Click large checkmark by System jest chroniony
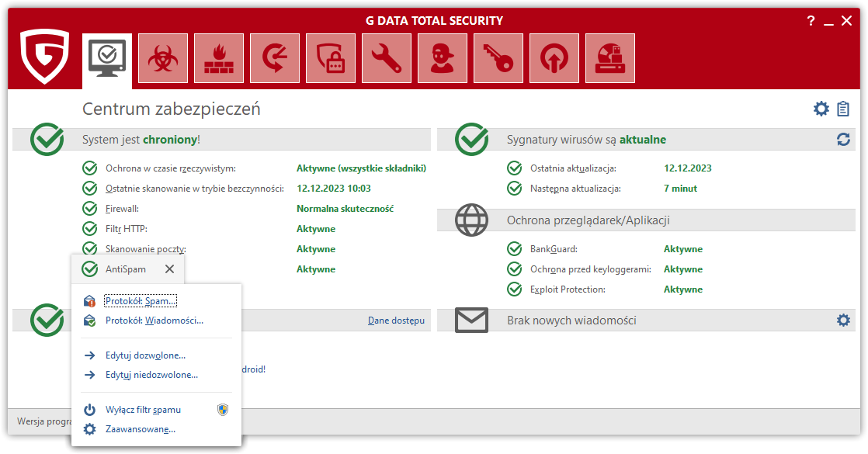 [x=47, y=139]
